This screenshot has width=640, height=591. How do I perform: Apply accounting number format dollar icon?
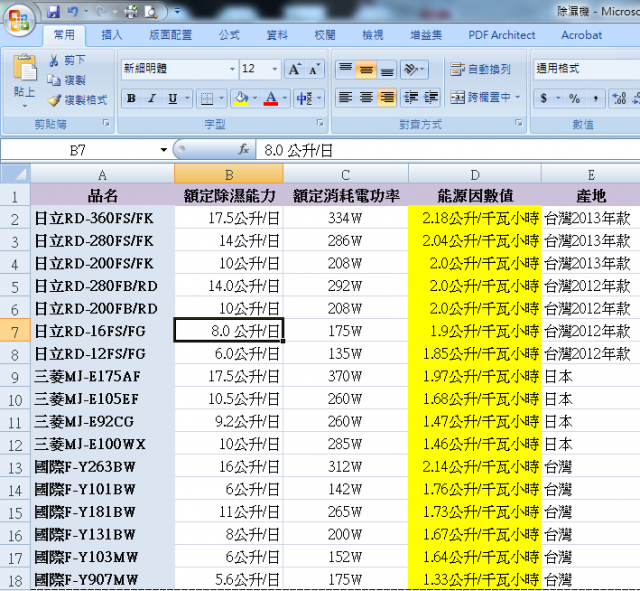[544, 98]
